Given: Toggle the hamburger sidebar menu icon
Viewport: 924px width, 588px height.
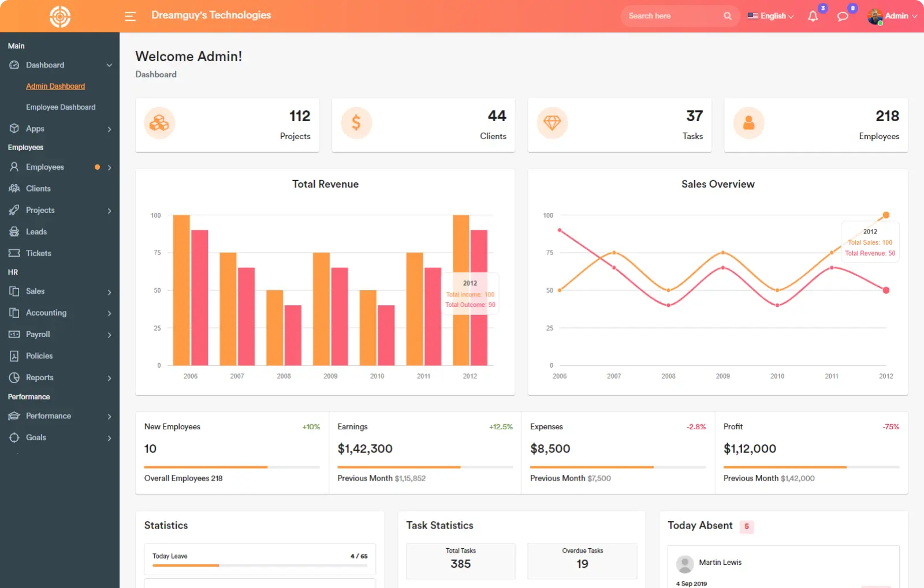Looking at the screenshot, I should pyautogui.click(x=130, y=16).
